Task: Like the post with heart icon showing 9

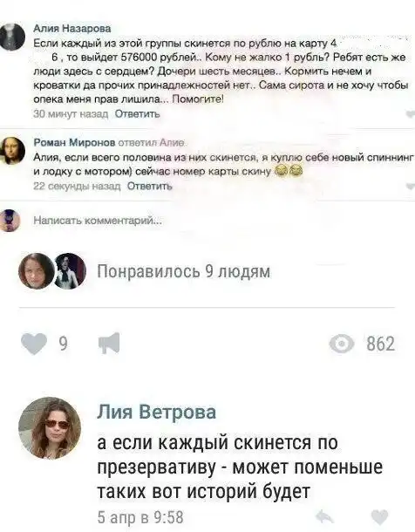Action: (x=34, y=344)
